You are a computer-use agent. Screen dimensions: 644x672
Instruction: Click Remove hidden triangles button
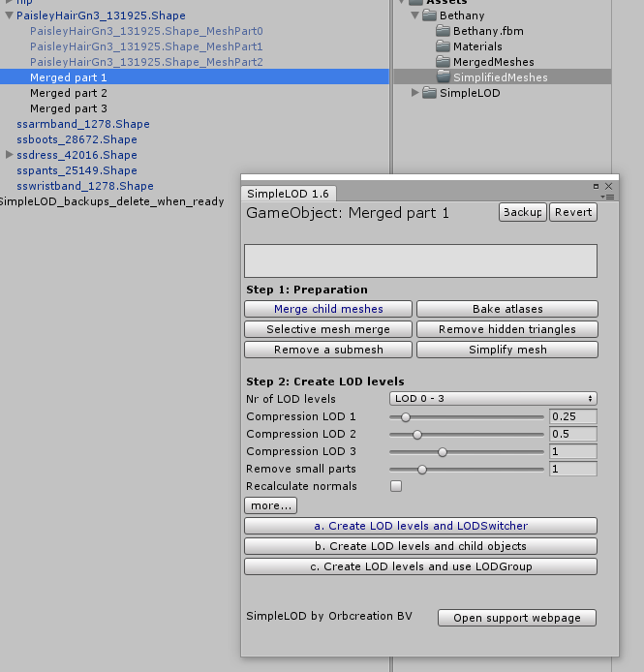tap(507, 329)
